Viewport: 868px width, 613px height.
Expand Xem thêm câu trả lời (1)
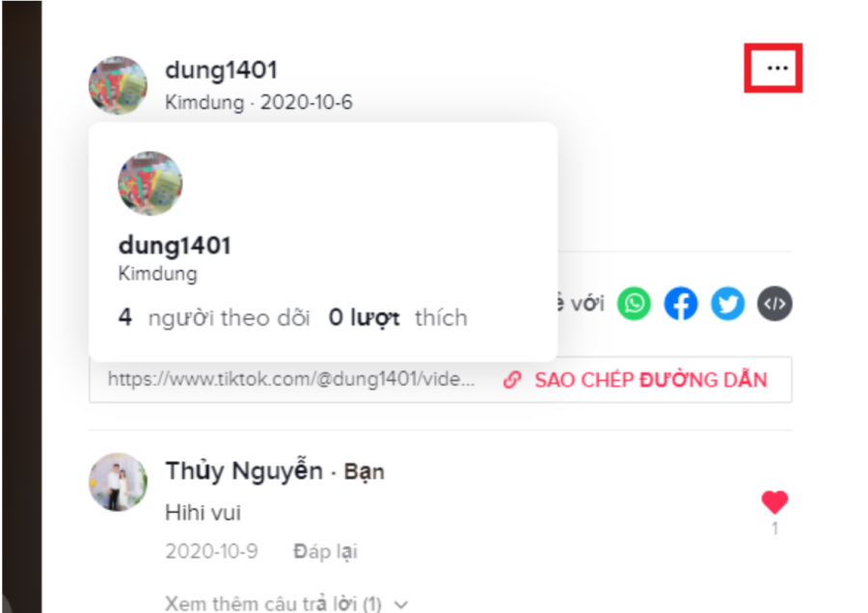click(274, 603)
